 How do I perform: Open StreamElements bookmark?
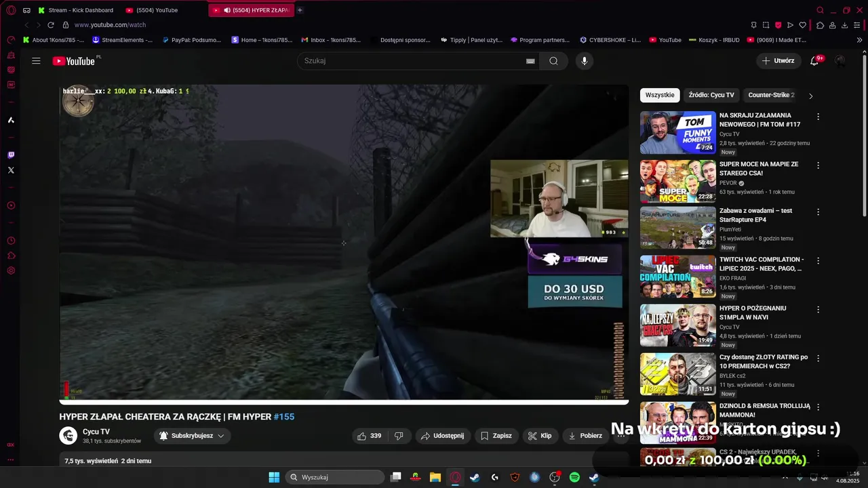[123, 40]
